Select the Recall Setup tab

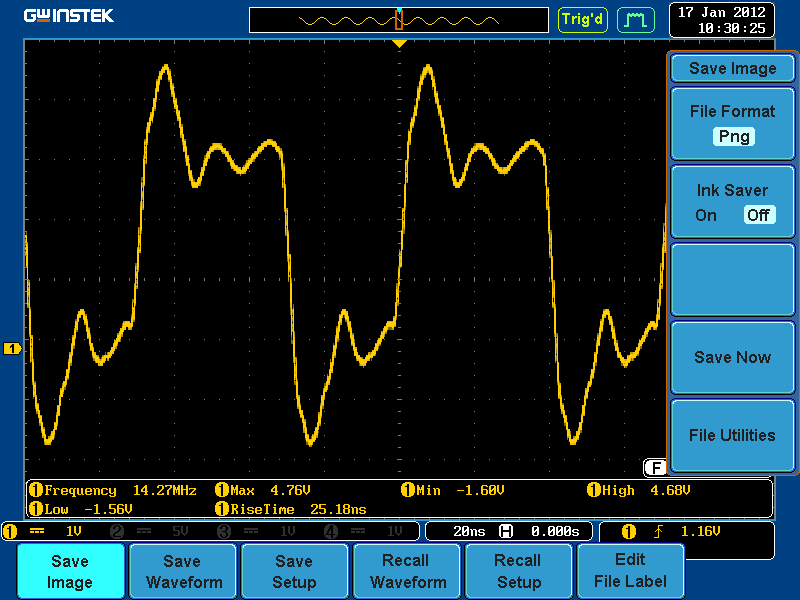pos(518,571)
